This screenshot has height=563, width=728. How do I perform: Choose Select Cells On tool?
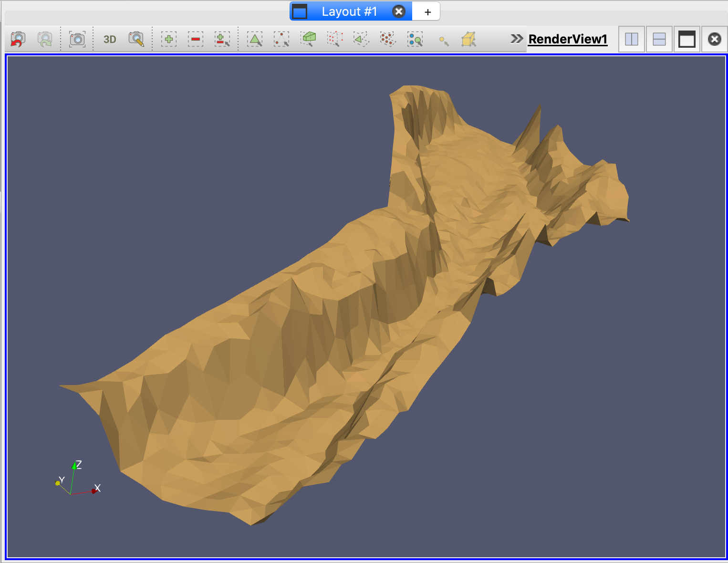(x=255, y=39)
